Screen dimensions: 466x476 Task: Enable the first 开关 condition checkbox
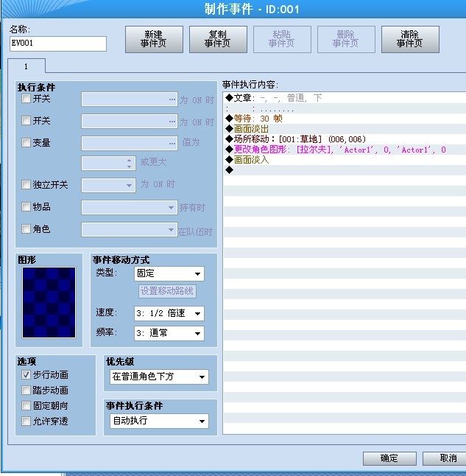tap(26, 98)
